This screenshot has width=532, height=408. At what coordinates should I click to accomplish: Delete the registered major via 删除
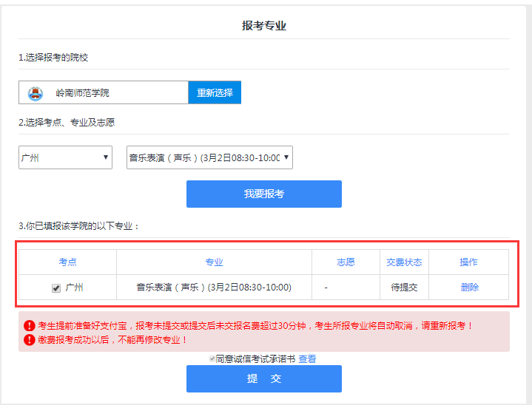tap(469, 288)
